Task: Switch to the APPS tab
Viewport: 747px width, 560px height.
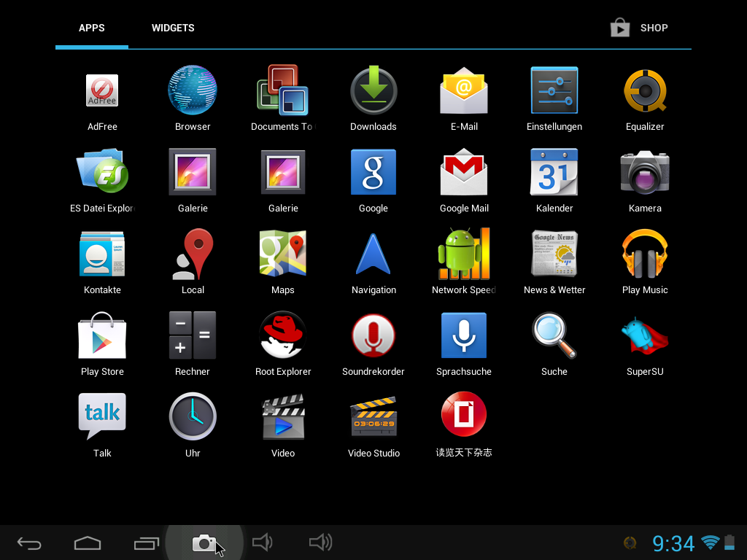Action: coord(91,28)
